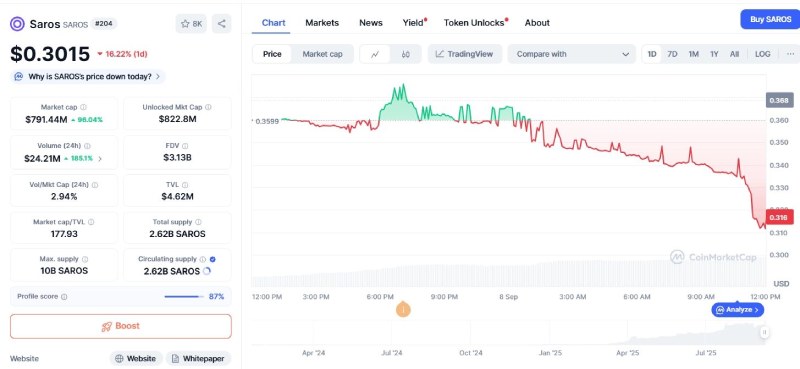Click the Market cap info icon

pos(83,107)
